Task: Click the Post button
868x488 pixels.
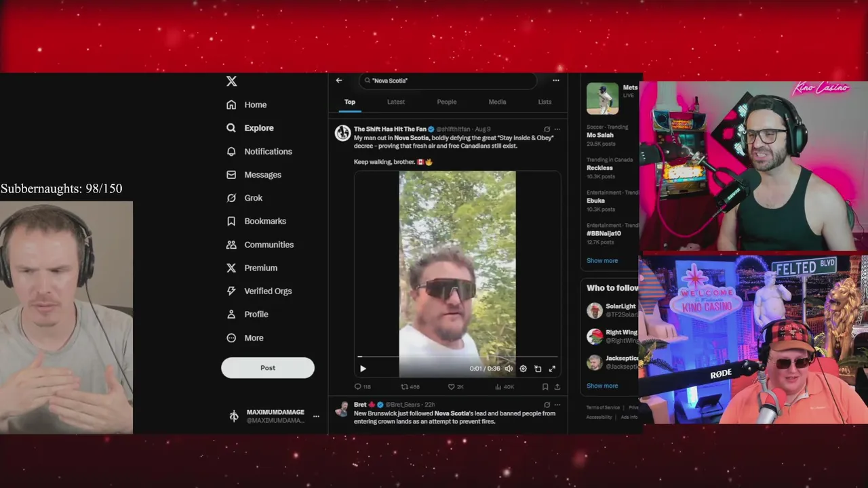Action: 268,368
